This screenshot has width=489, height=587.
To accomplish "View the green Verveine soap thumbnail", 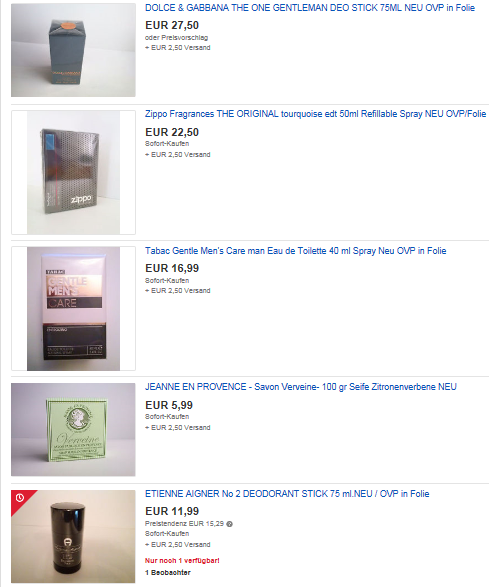I will 73,429.
